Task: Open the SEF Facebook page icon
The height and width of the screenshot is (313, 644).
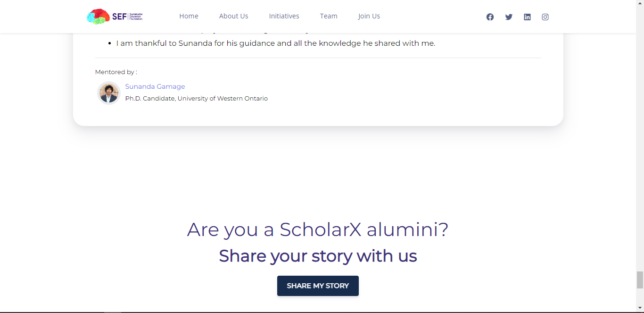Action: coord(490,17)
